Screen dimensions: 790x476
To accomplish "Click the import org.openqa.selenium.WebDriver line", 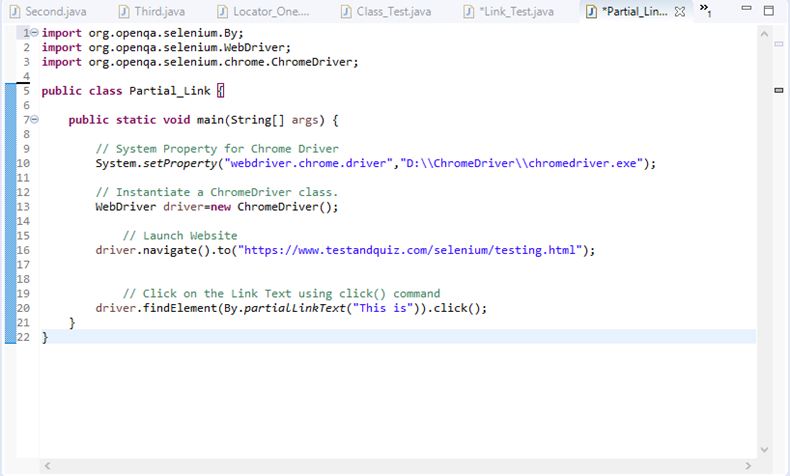I will point(166,48).
